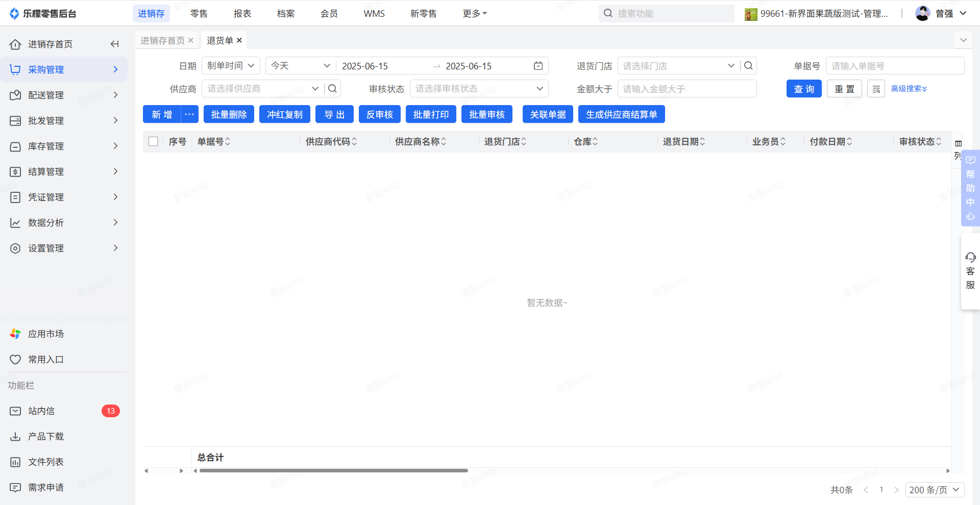Sort by 单据号 column

[228, 141]
